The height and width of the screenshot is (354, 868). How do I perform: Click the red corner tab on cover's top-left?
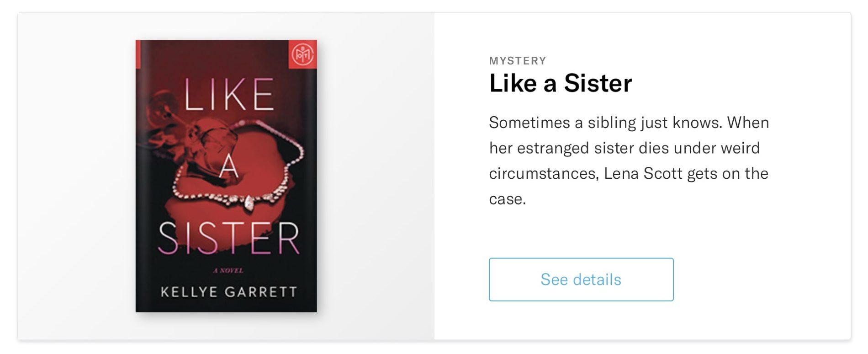139,53
